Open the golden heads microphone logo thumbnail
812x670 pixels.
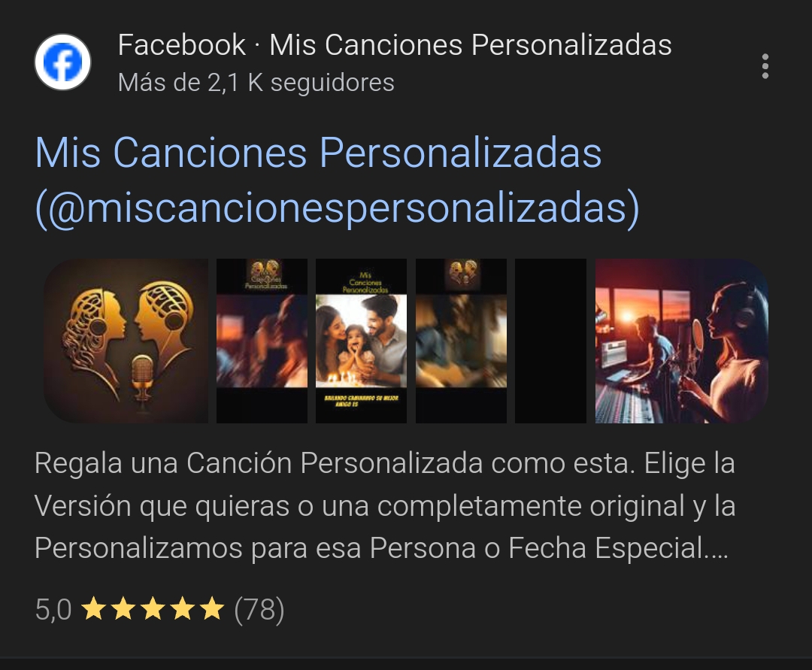click(126, 341)
